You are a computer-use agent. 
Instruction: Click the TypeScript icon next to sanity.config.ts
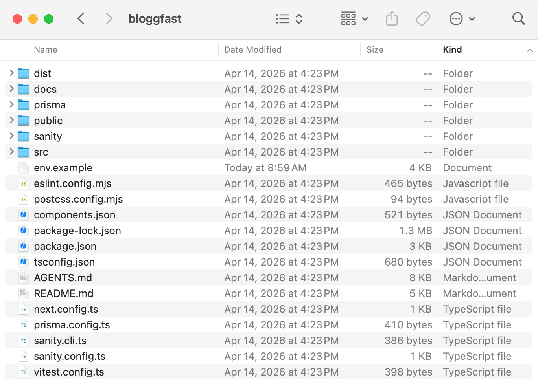point(23,356)
